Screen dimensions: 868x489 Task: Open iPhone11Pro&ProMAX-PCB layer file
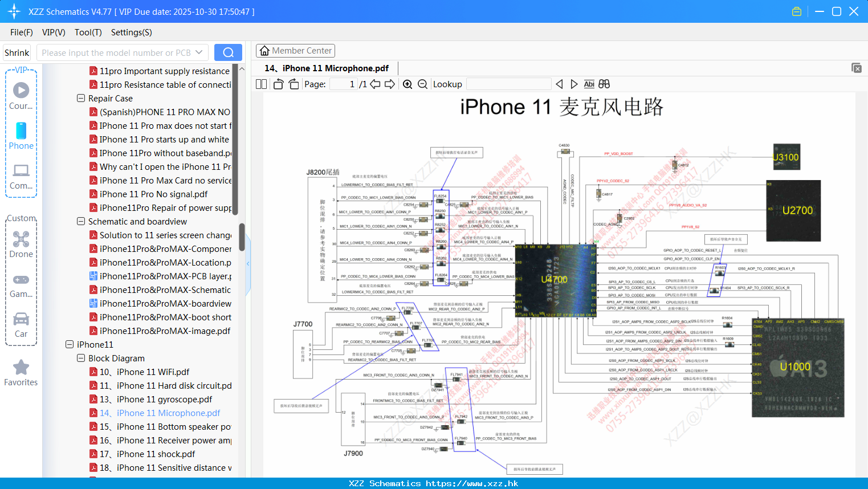click(160, 276)
